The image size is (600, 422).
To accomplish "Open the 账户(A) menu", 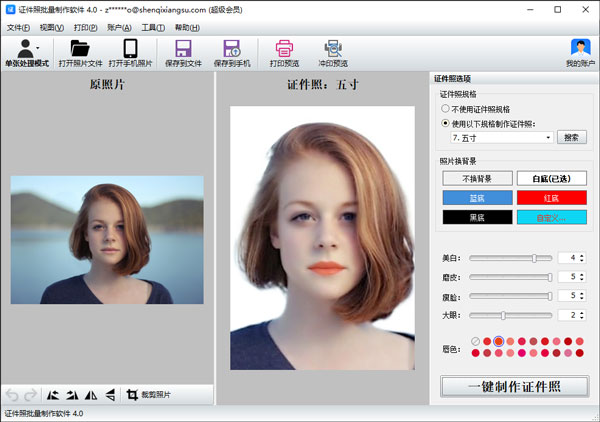I will tap(118, 27).
